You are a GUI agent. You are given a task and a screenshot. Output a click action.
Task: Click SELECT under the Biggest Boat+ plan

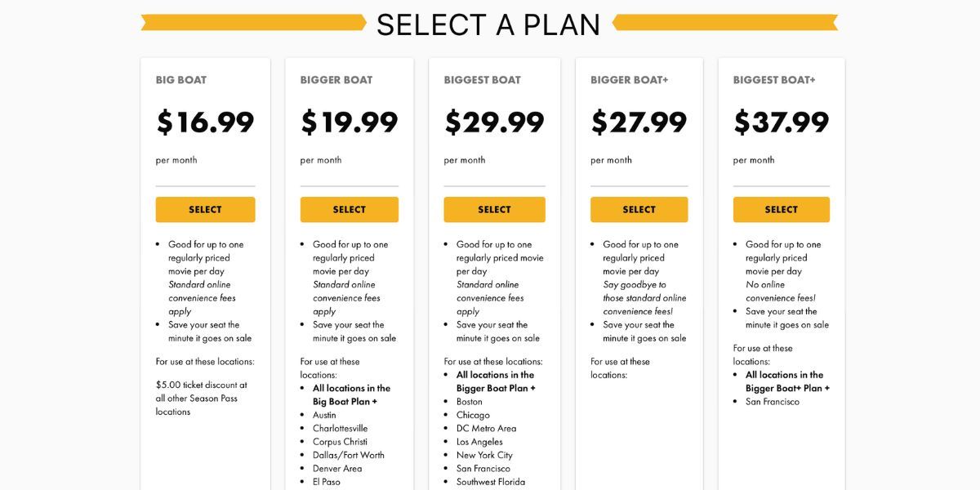tap(782, 209)
